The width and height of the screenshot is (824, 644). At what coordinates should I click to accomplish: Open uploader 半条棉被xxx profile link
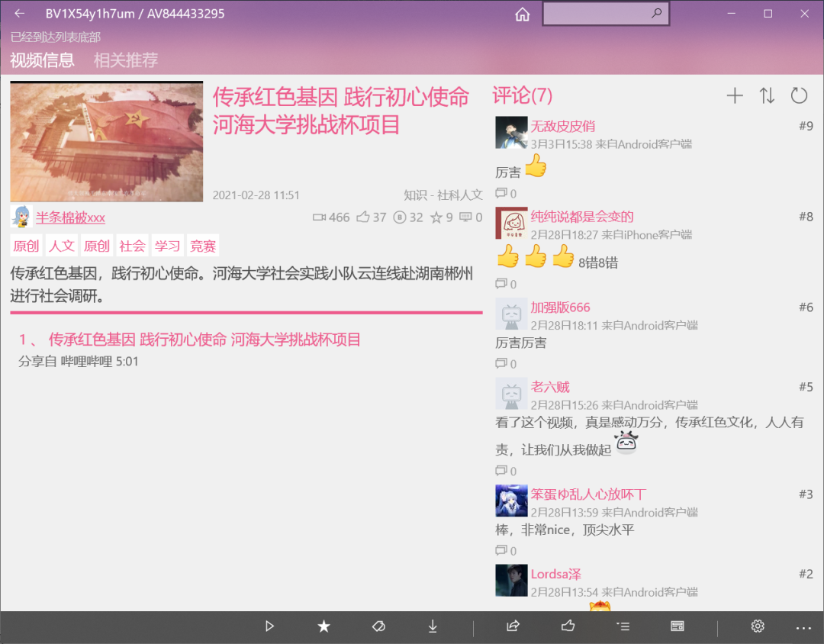[x=70, y=217]
